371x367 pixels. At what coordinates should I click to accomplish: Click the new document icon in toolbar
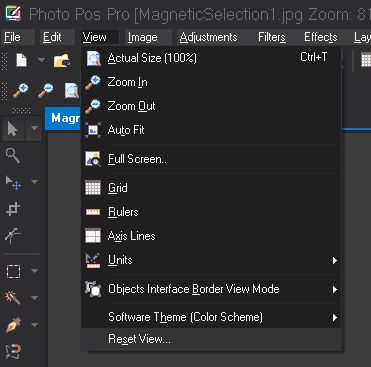22,60
